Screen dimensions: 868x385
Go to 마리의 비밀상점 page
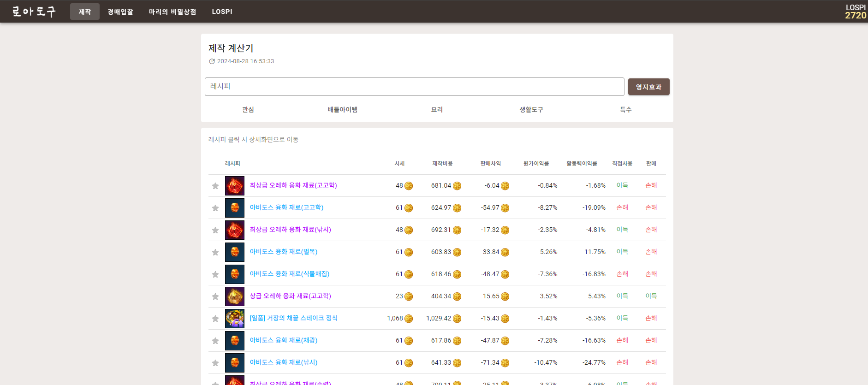[x=172, y=12]
